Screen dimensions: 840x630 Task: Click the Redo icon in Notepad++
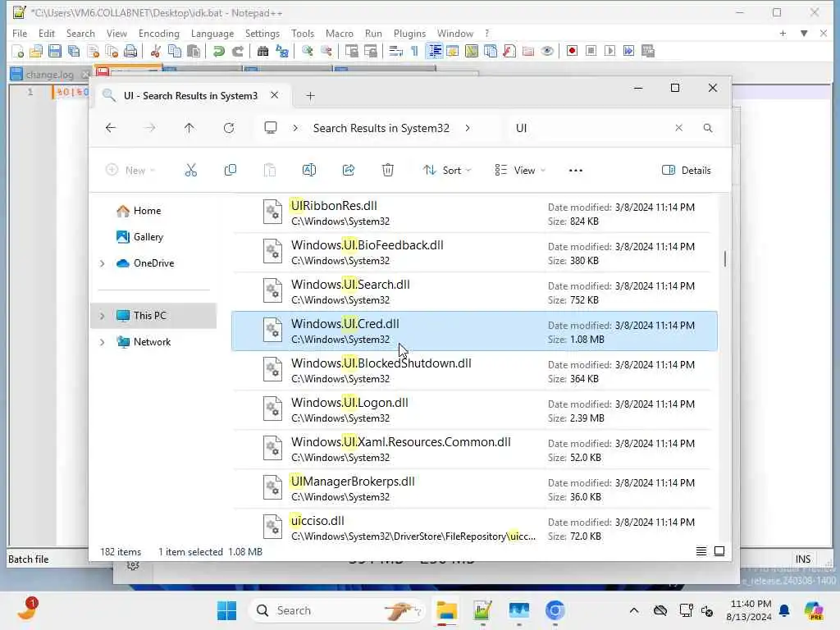tap(237, 52)
